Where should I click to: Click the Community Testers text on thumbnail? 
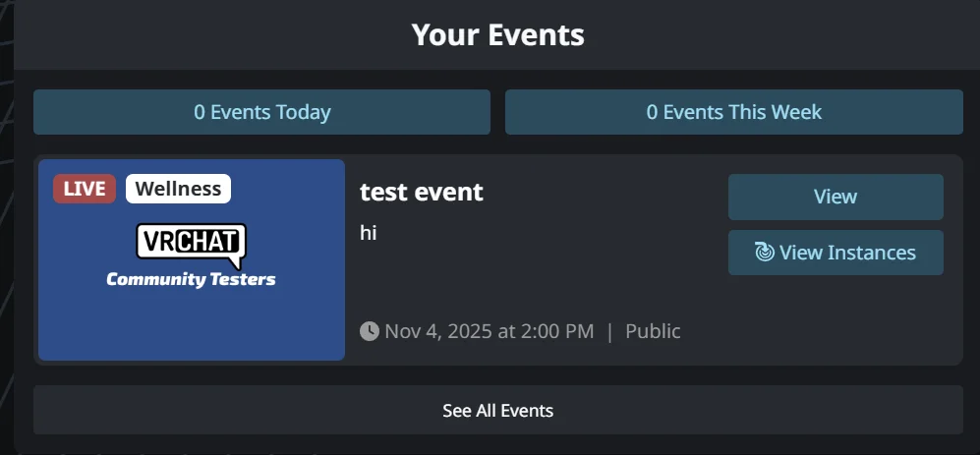(x=191, y=280)
